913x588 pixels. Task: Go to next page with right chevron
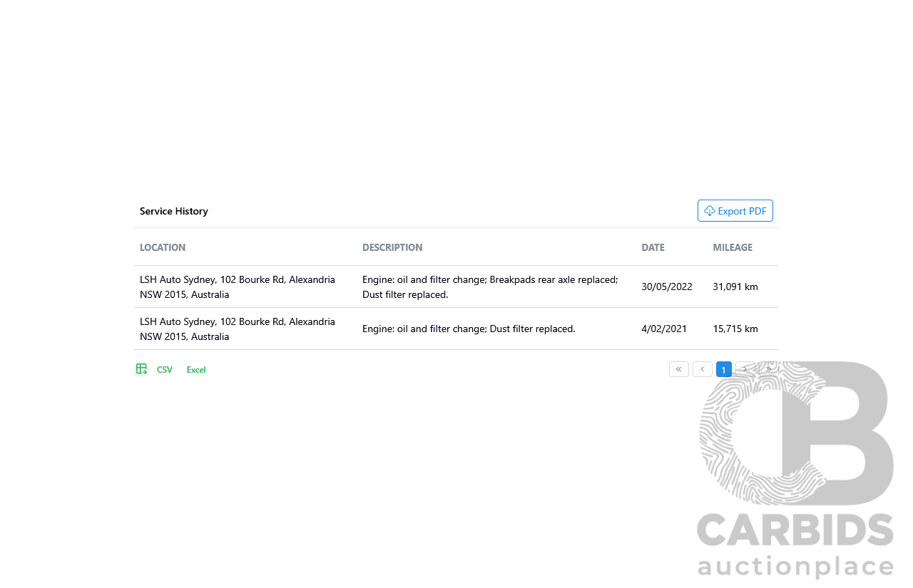pos(745,369)
